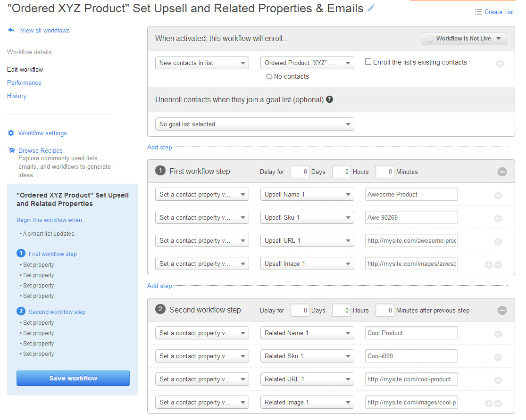The height and width of the screenshot is (420, 526).
Task: Expand the No goal list selected dropdown
Action: 254,124
